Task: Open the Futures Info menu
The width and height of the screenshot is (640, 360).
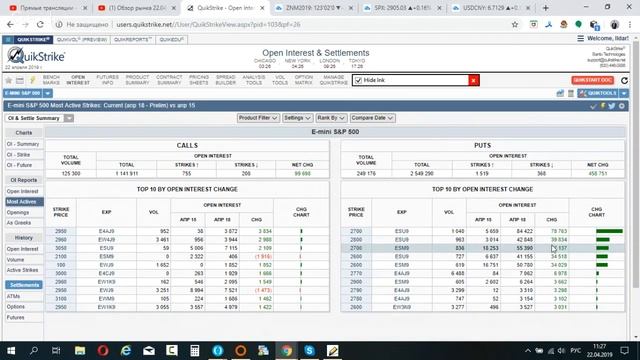Action: 107,80
